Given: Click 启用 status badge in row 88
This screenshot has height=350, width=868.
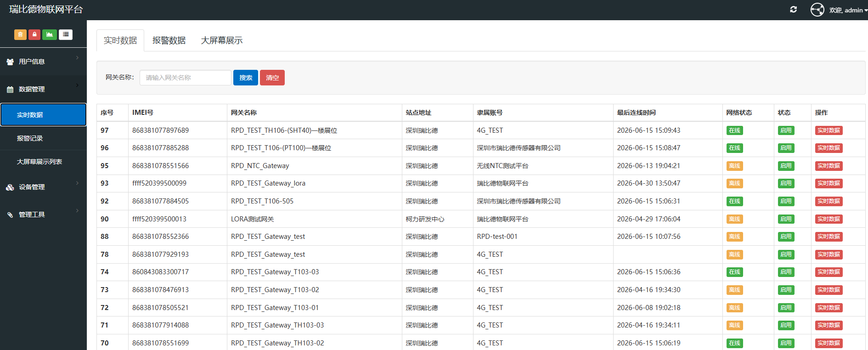Looking at the screenshot, I should [x=786, y=237].
